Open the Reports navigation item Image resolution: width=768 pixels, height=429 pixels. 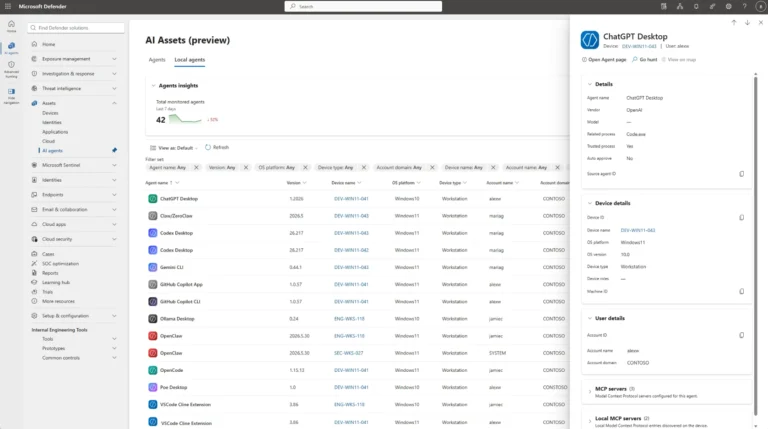point(50,273)
